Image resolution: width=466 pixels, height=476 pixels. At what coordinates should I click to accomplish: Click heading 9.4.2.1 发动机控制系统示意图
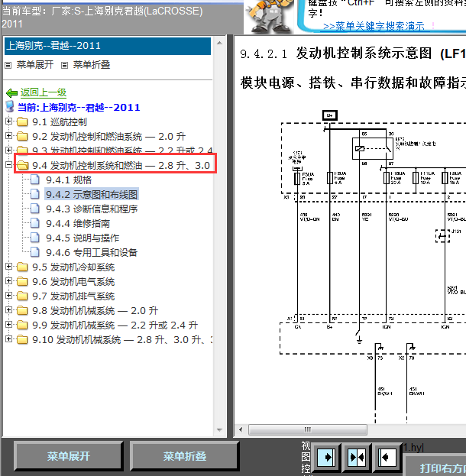point(352,53)
